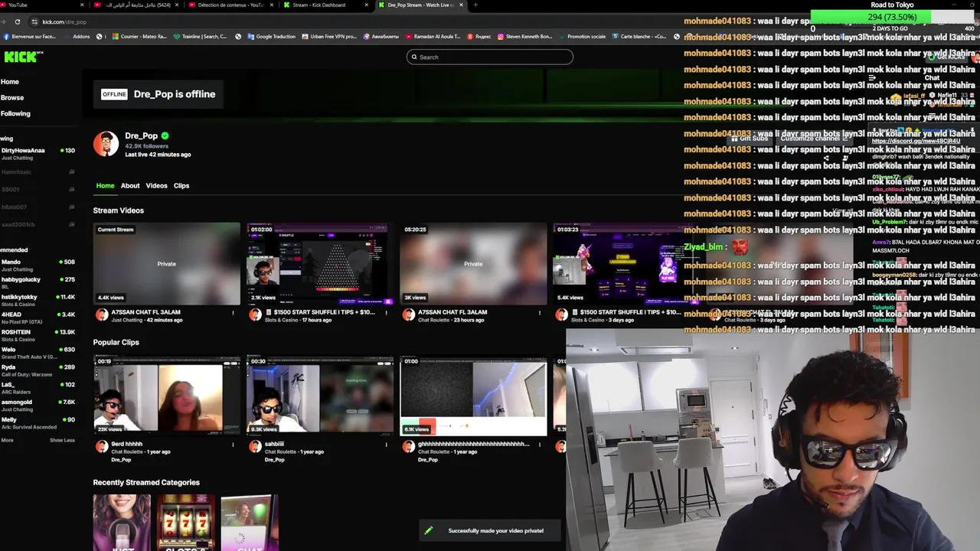Close the Stream - Kick Dashboard tab
The image size is (980, 551).
[366, 5]
